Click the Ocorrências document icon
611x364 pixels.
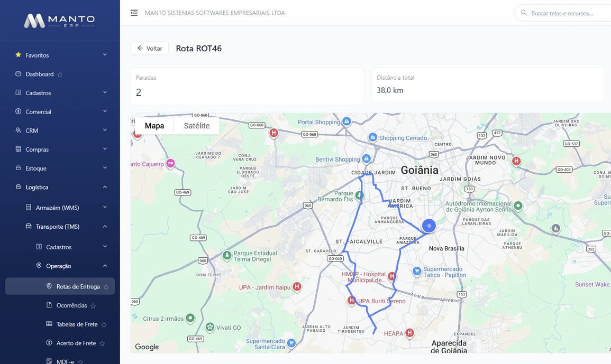(x=49, y=305)
